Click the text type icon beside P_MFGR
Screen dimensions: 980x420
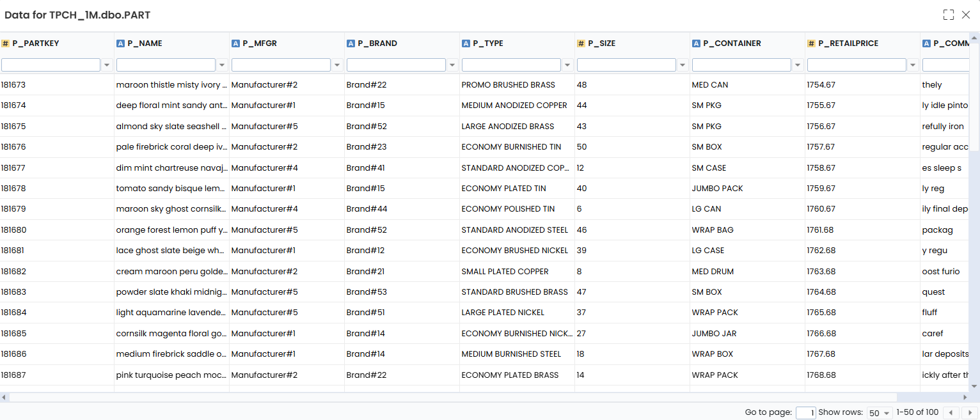[235, 43]
